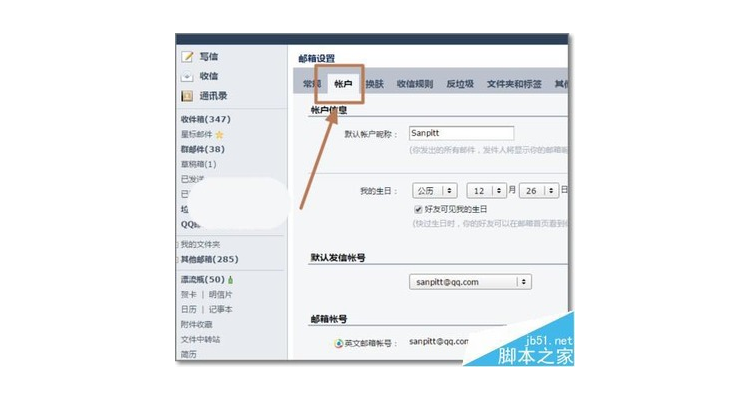Open 文件中转站

pyautogui.click(x=200, y=339)
